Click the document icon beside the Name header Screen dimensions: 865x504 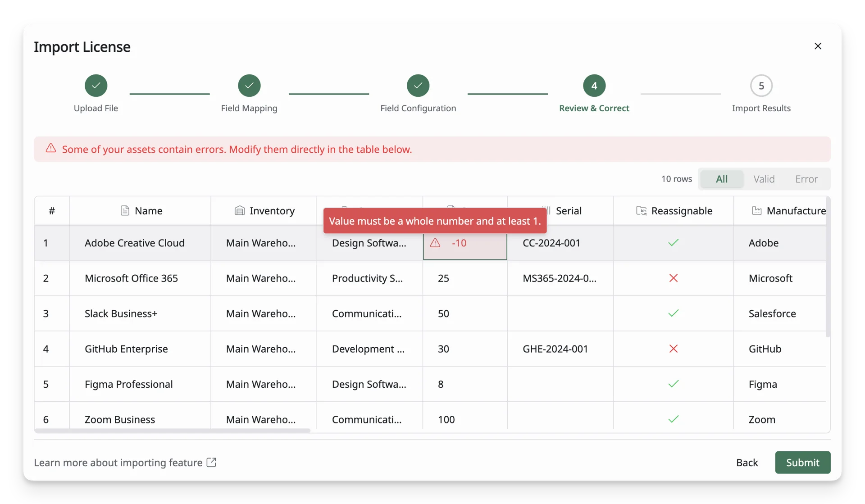click(125, 211)
